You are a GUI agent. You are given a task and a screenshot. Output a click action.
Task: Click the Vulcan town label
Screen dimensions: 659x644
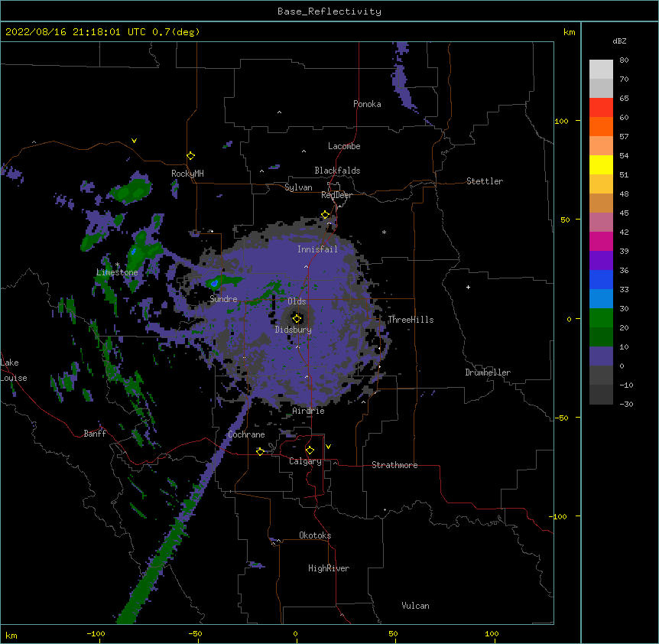[x=415, y=606]
